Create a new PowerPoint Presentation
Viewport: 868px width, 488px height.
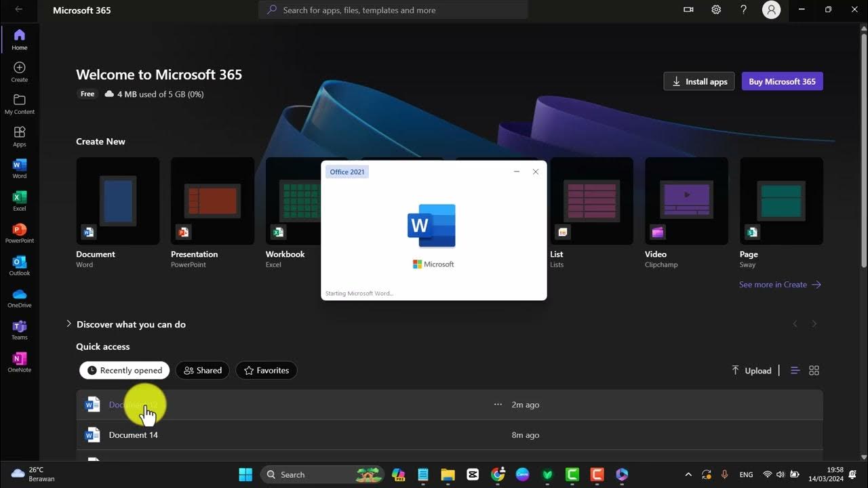coord(212,213)
